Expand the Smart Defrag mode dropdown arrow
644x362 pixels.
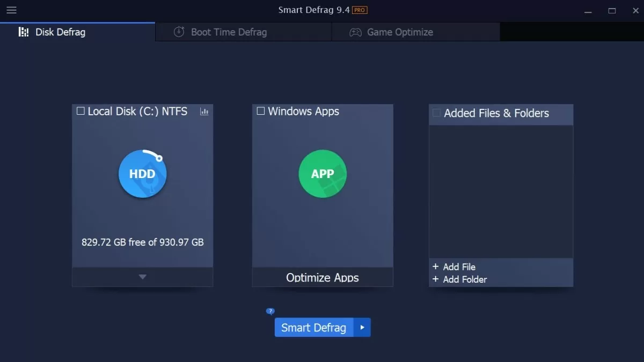(361, 327)
